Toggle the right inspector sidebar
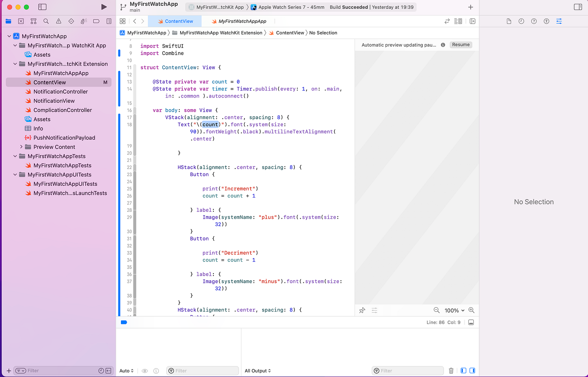 pyautogui.click(x=578, y=7)
